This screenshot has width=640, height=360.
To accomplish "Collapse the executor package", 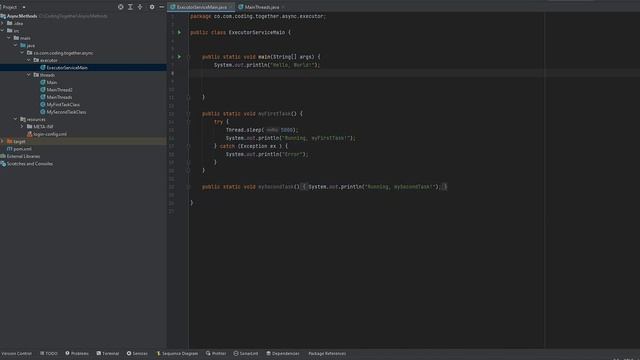I will [29, 60].
